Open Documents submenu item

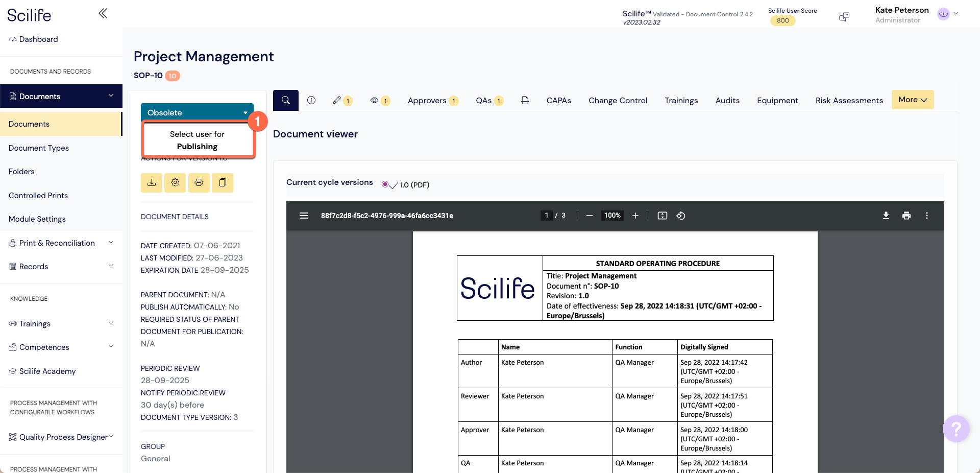pyautogui.click(x=61, y=124)
